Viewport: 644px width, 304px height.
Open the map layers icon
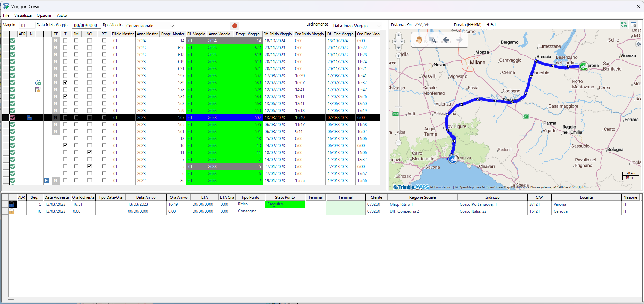(x=638, y=44)
